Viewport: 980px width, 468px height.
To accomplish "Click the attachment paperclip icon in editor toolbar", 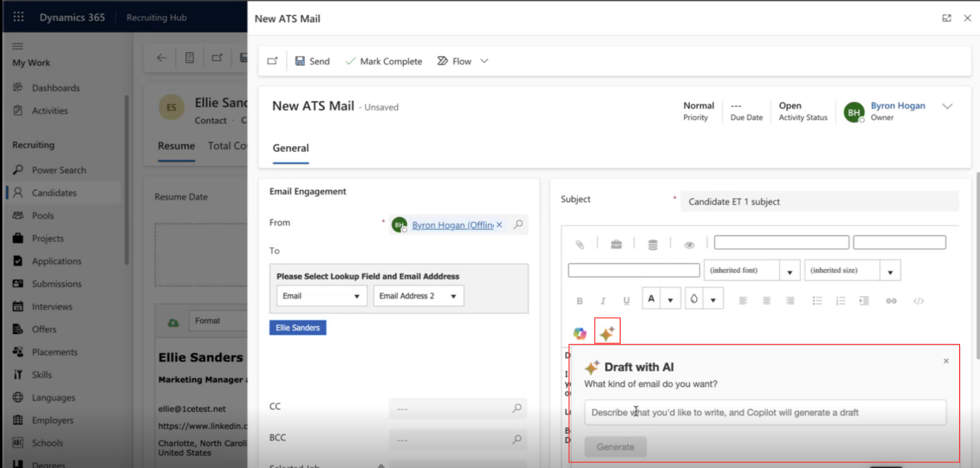I will coord(580,244).
